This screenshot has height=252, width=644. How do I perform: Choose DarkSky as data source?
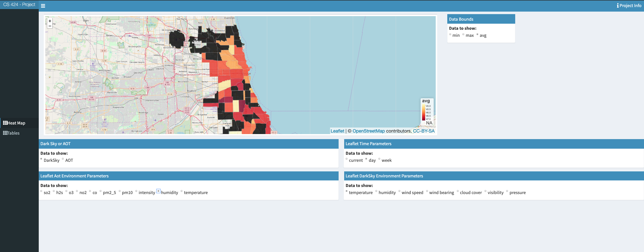coord(41,159)
